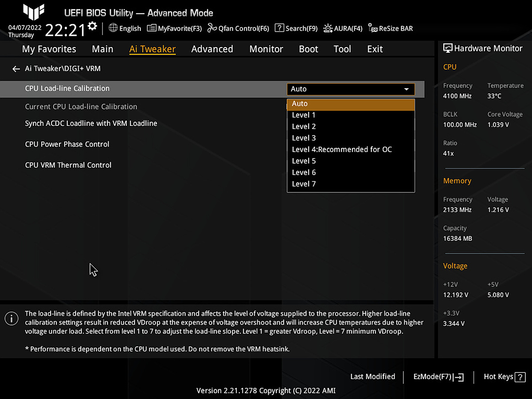The width and height of the screenshot is (532, 399).
Task: Click the 22:21 clock display
Action: (x=65, y=30)
